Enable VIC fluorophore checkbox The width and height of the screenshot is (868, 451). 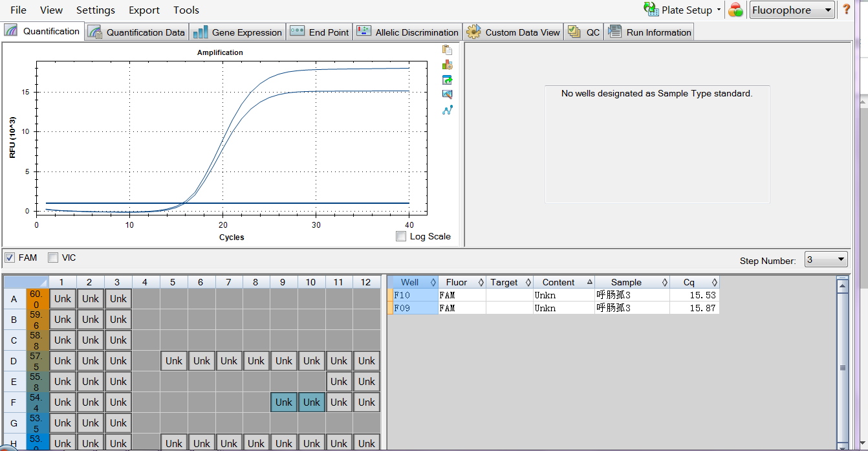(x=53, y=258)
